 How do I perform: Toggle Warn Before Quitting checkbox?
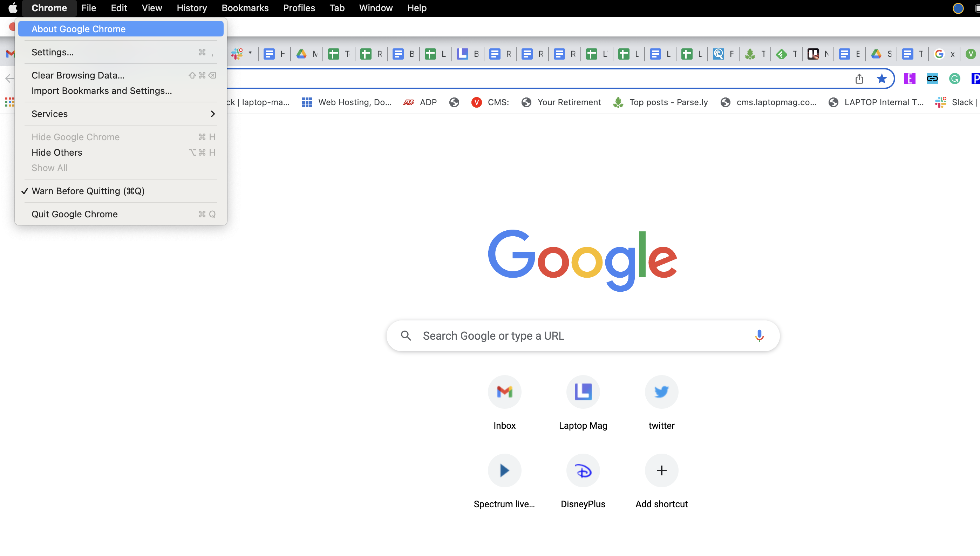88,190
